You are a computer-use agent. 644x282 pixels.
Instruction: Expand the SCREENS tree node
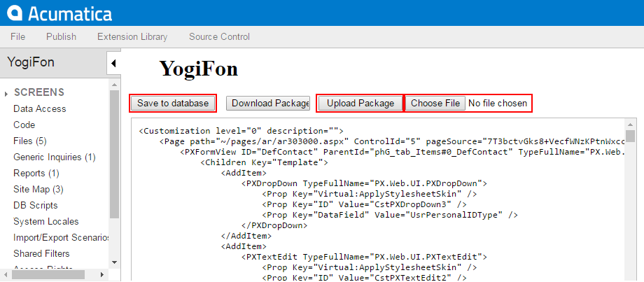[x=6, y=93]
